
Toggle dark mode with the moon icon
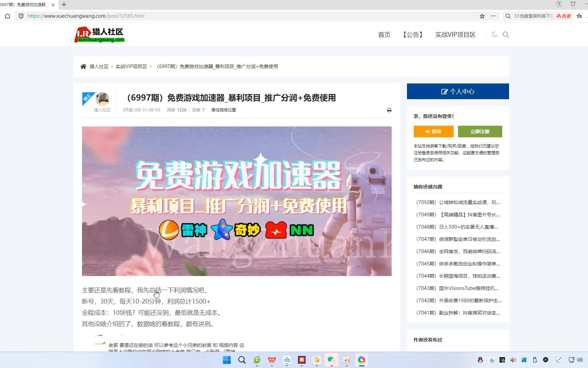494,34
